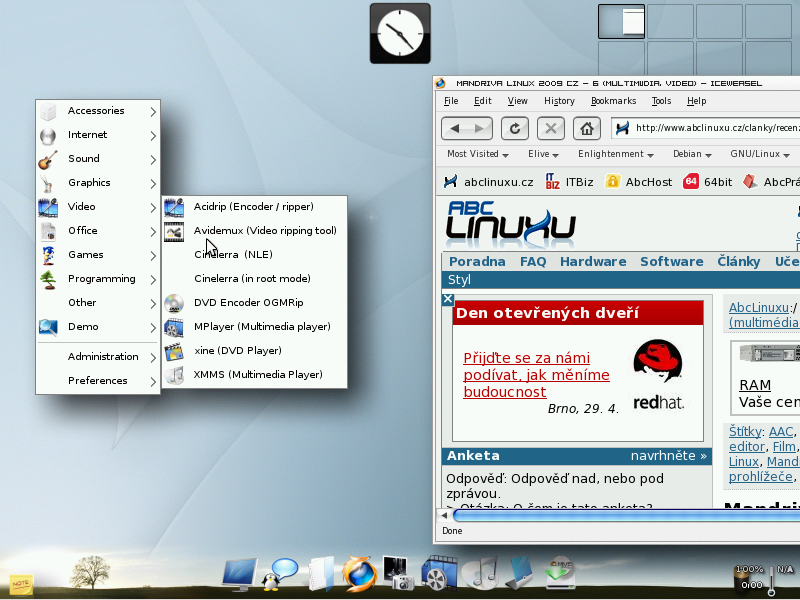
Task: Open the yellow sticky Note icon
Action: tap(21, 584)
